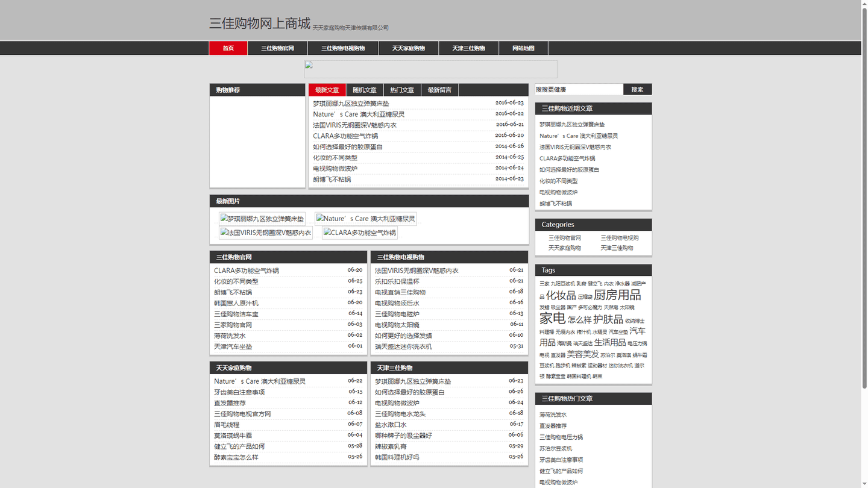The height and width of the screenshot is (488, 868).
Task: Open 韩国惠人原汁机 article
Action: (236, 303)
